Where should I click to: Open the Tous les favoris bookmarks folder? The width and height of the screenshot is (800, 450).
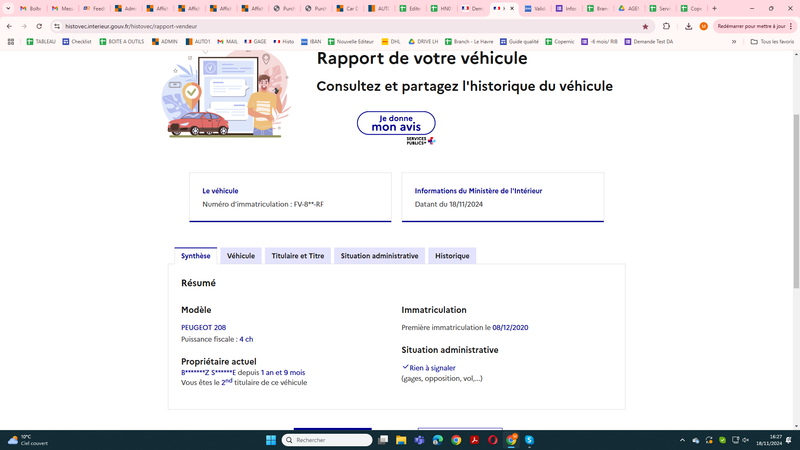pos(772,42)
